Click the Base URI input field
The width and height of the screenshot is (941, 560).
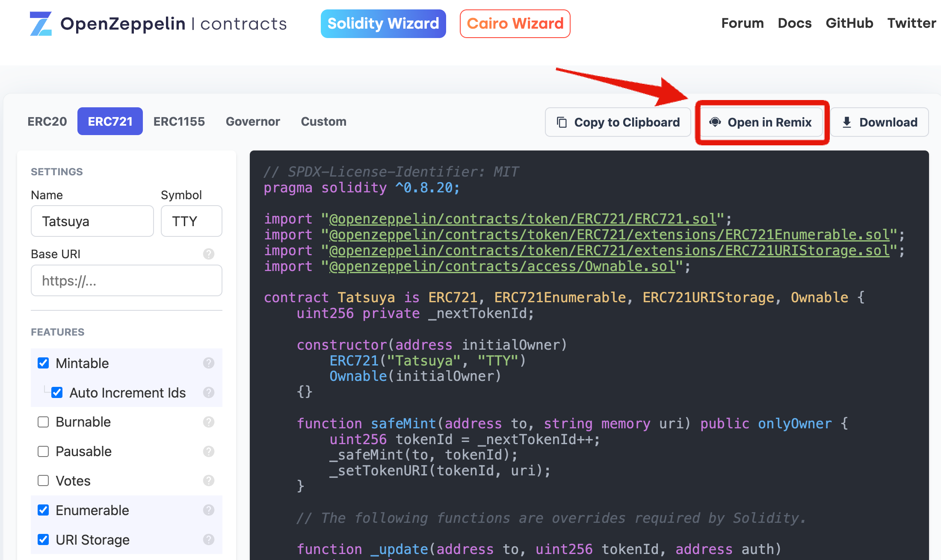(x=127, y=280)
